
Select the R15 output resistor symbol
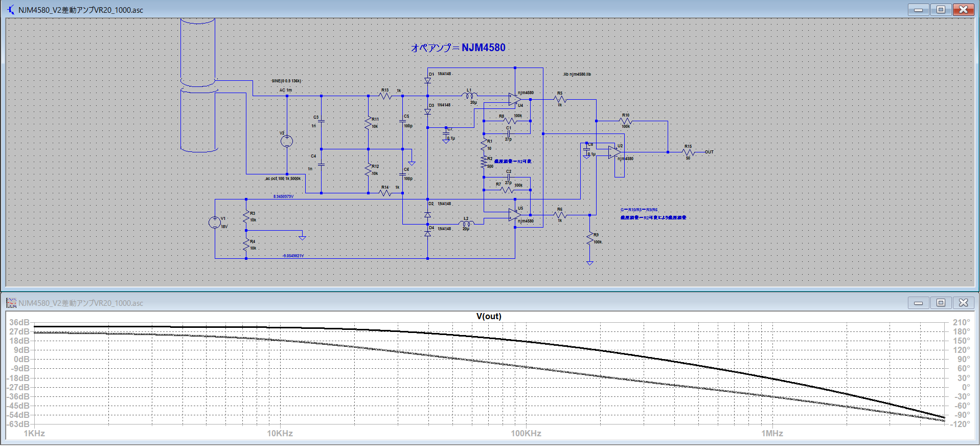click(688, 152)
